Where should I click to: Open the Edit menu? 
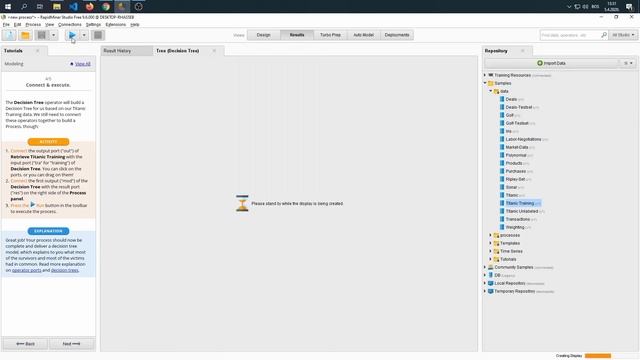click(x=17, y=24)
